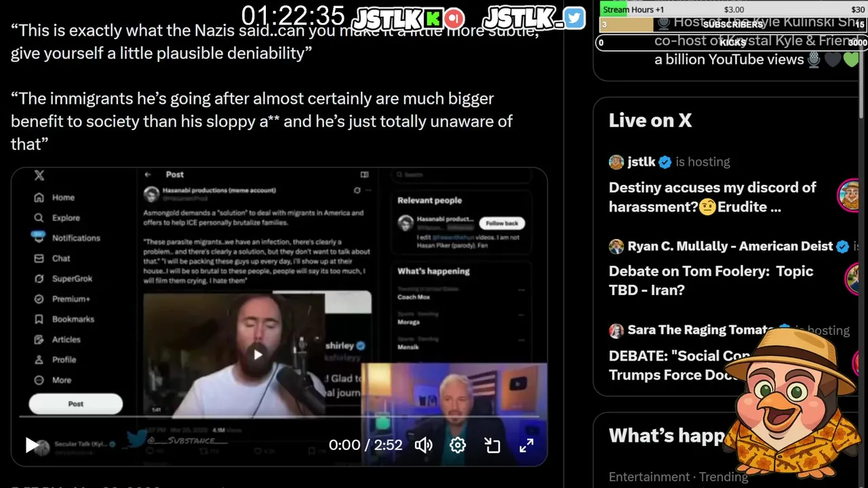
Task: Click the red recording icon in overlay
Action: (455, 18)
